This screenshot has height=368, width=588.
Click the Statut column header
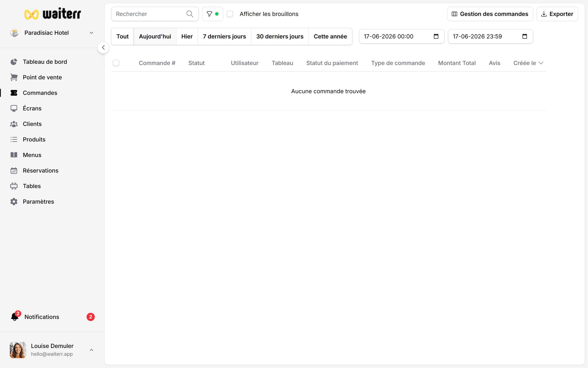[x=196, y=63]
